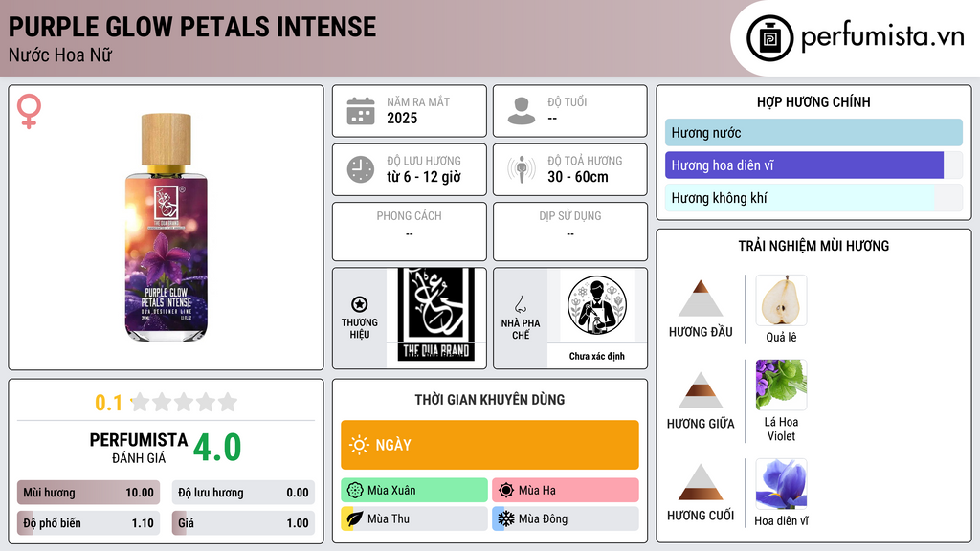Click the Trải nghiệm mùi hương heading
Screen dimensions: 980x551
click(813, 246)
